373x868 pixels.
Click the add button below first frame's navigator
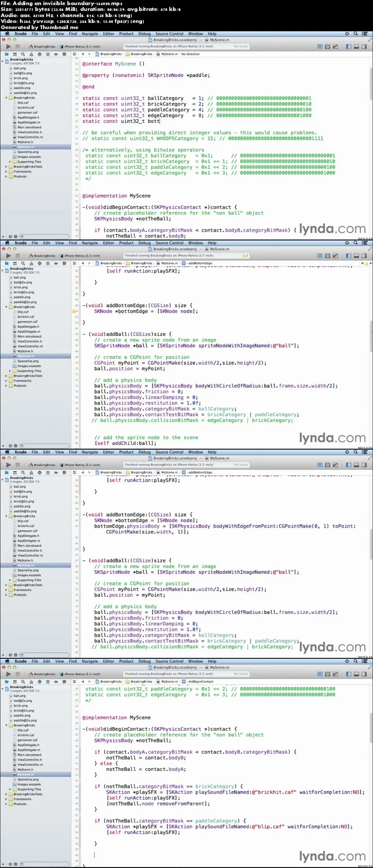pos(3,236)
